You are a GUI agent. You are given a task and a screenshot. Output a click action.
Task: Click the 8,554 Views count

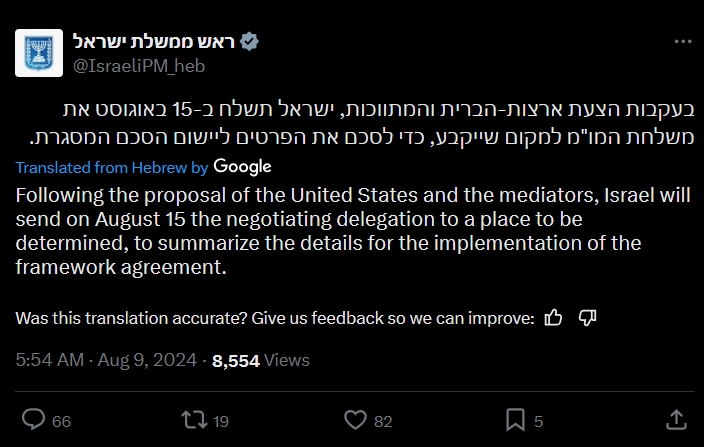(260, 360)
